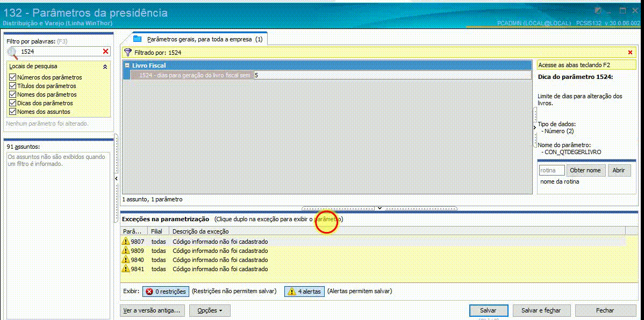
Task: Click '1 assunto, 1 parâmetro' status text
Action: [152, 199]
